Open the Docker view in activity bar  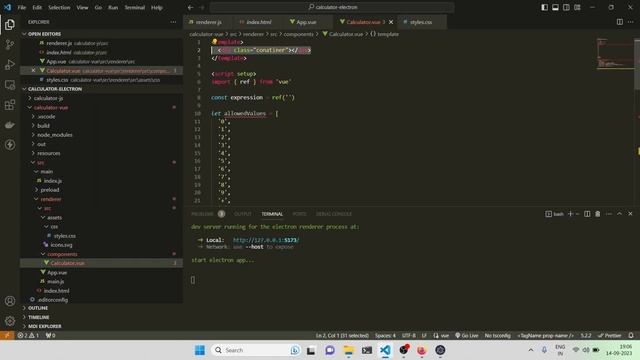10,125
